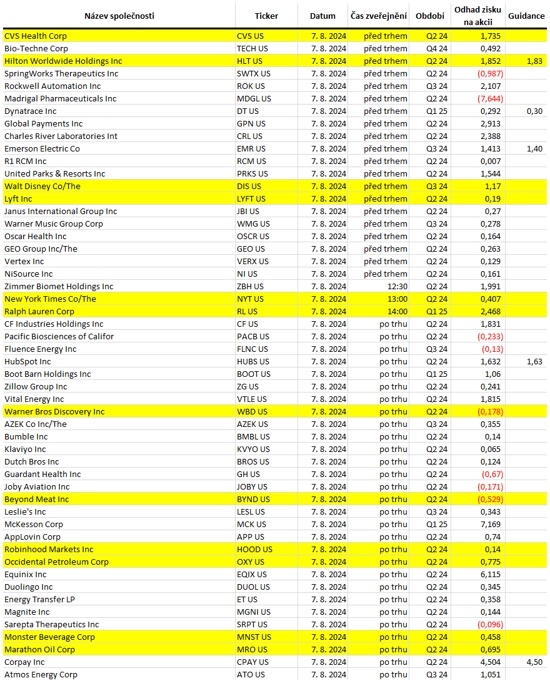Select the Guidance column header

(x=526, y=16)
